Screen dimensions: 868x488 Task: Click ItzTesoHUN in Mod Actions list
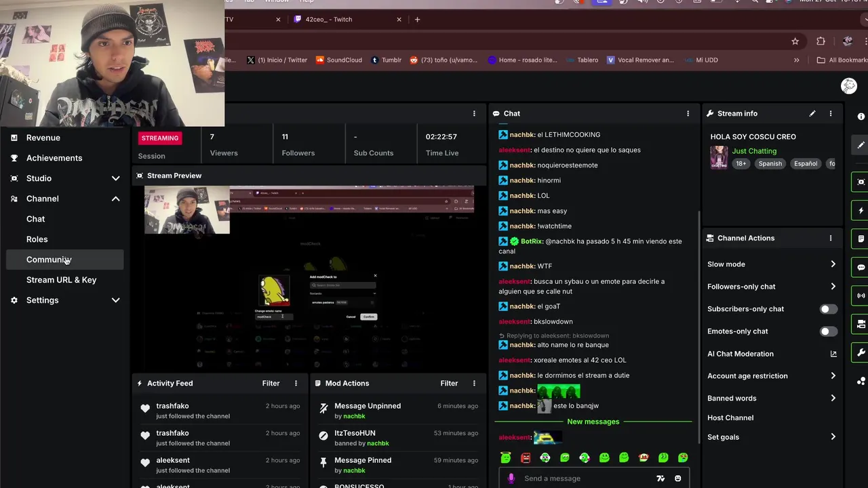[355, 433]
